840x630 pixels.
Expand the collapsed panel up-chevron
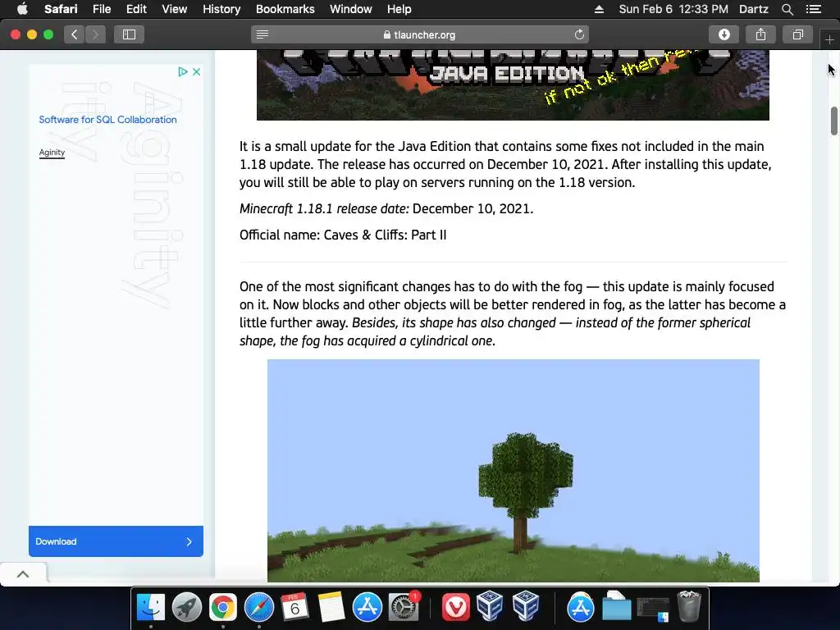pyautogui.click(x=23, y=574)
